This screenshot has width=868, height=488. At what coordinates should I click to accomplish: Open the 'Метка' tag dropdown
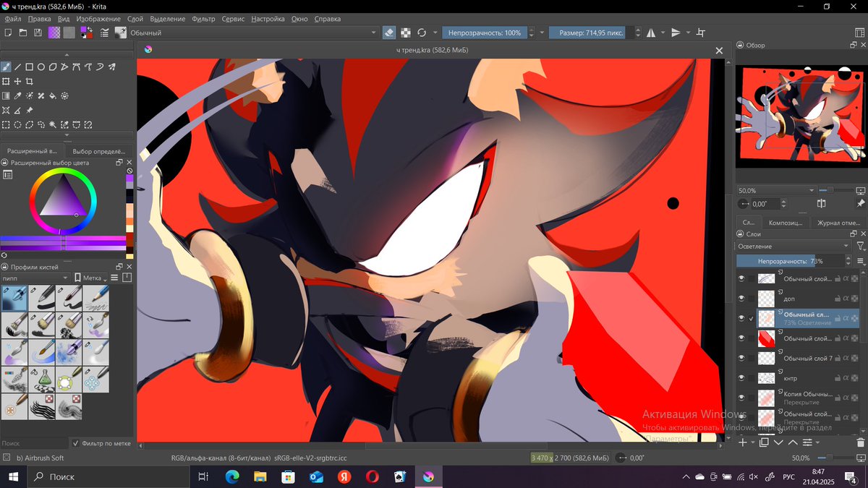click(90, 278)
